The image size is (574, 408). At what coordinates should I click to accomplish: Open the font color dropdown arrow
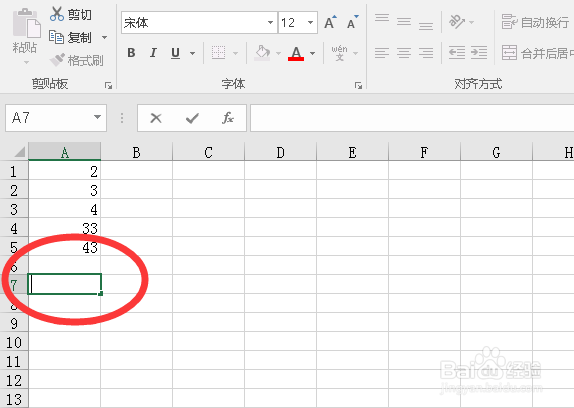312,53
